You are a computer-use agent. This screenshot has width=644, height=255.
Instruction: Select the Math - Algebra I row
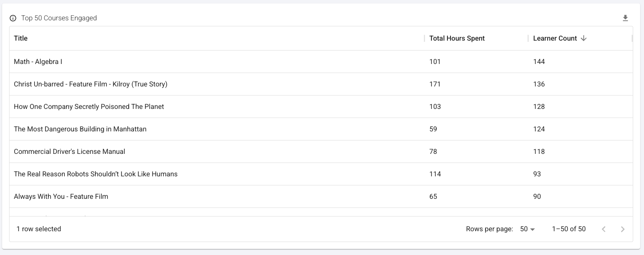(x=38, y=62)
